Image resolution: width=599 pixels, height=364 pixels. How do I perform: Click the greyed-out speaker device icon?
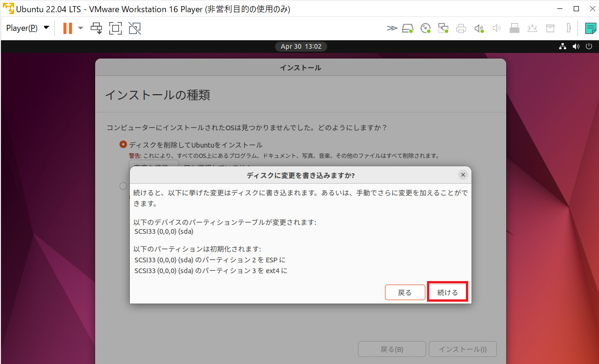tap(497, 28)
